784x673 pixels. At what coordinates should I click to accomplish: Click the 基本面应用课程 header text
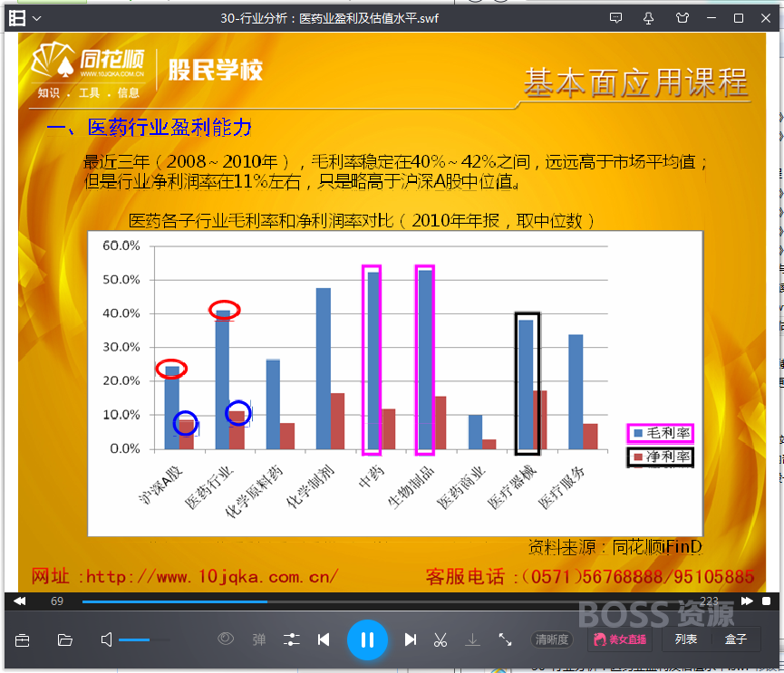[636, 82]
